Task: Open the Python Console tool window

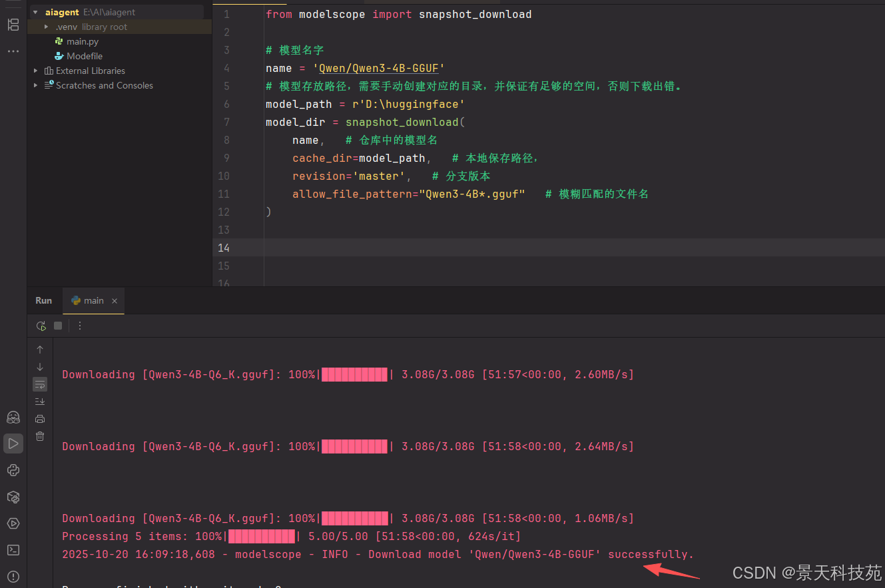Action: [13, 470]
